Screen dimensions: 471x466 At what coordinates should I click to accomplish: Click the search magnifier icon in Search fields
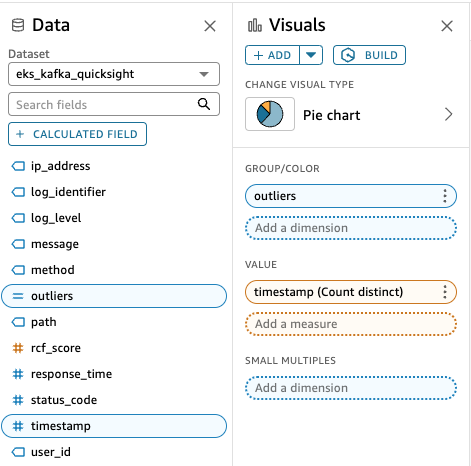pos(204,104)
